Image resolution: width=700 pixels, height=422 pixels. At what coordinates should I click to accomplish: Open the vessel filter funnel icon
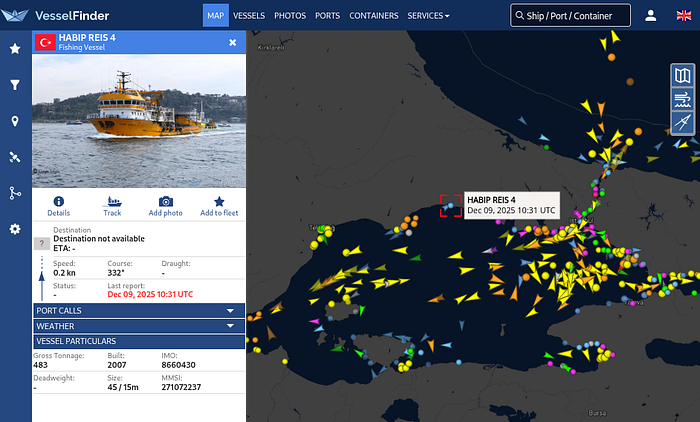click(15, 84)
